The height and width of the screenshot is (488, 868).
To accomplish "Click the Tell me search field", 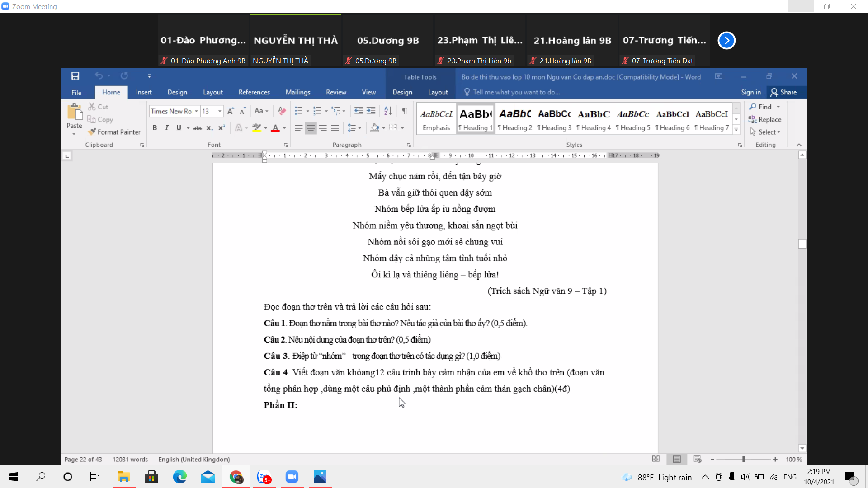I will tap(516, 92).
